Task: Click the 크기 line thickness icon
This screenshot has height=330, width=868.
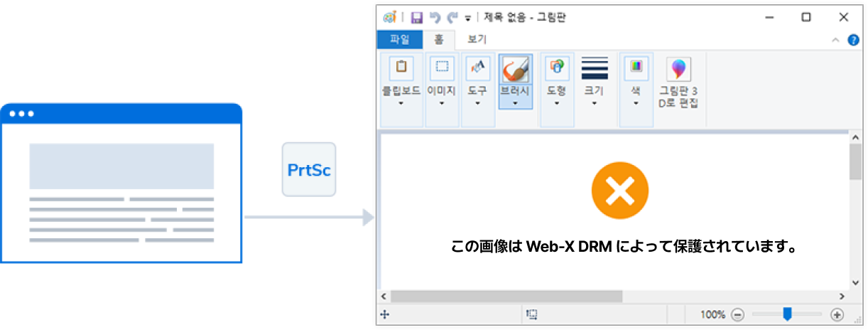Action: click(595, 68)
